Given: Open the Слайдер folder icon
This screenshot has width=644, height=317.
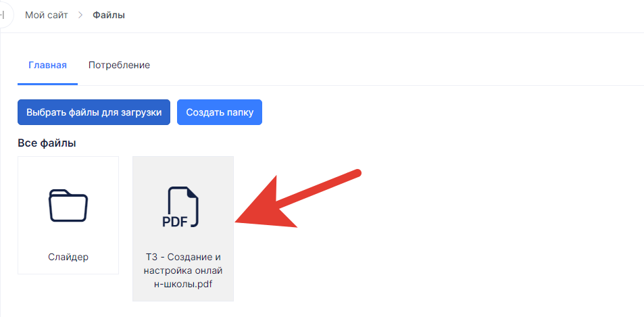Looking at the screenshot, I should (x=68, y=205).
